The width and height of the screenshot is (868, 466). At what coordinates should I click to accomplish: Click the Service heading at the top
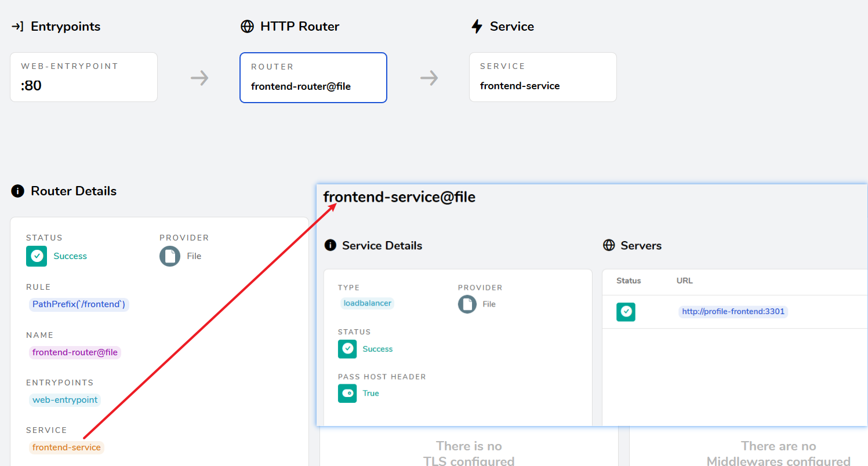512,27
